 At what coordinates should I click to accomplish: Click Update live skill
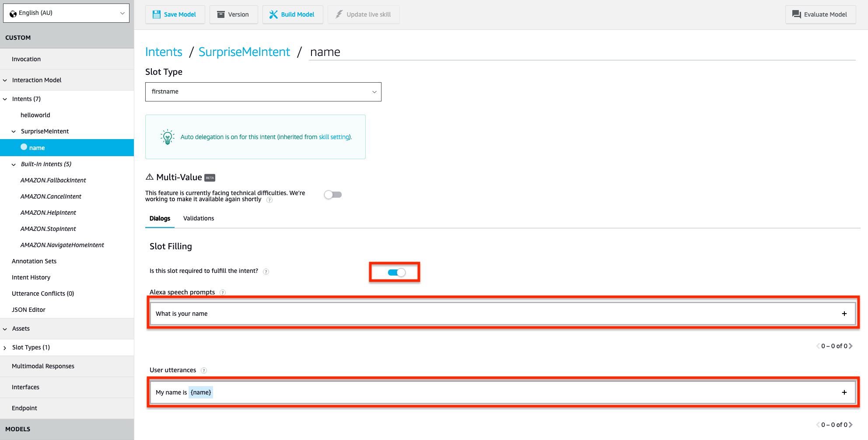[363, 14]
